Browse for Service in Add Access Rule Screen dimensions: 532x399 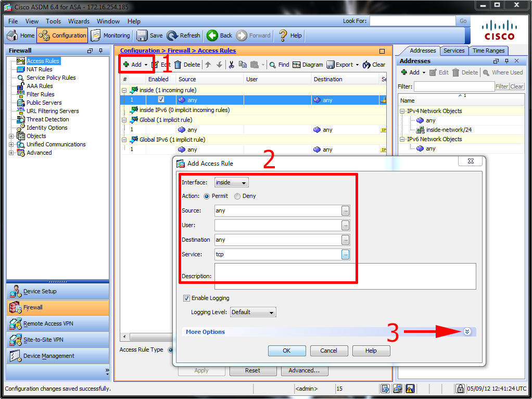coord(346,254)
